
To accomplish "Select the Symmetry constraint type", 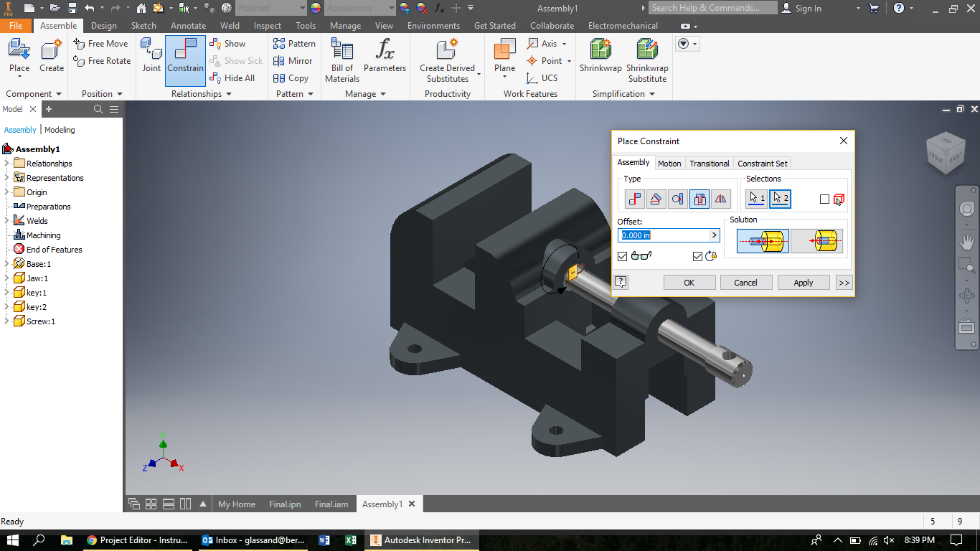I will coord(721,199).
